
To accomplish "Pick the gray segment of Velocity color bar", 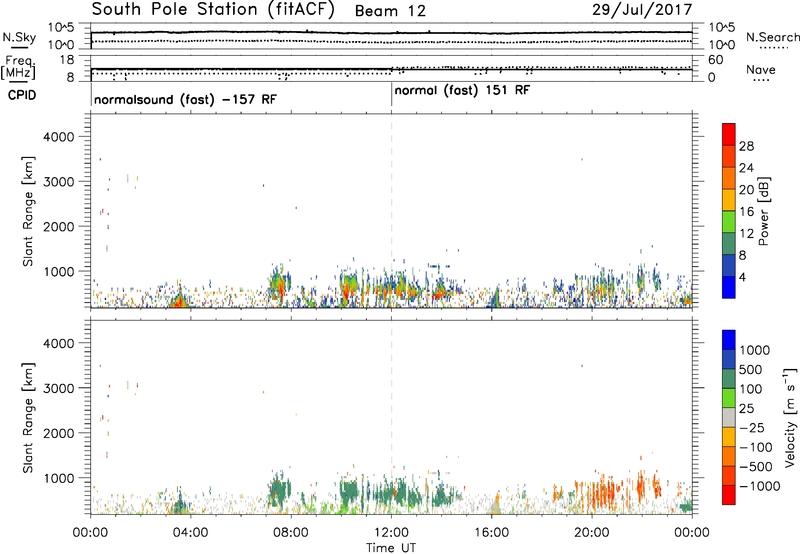I will pos(729,418).
